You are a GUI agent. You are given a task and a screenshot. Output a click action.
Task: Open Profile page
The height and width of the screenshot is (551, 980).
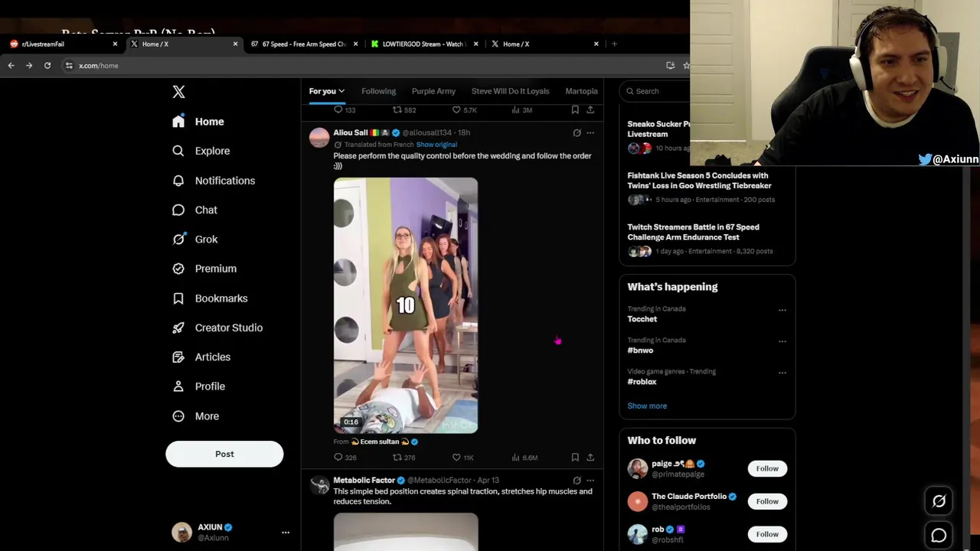(x=198, y=386)
